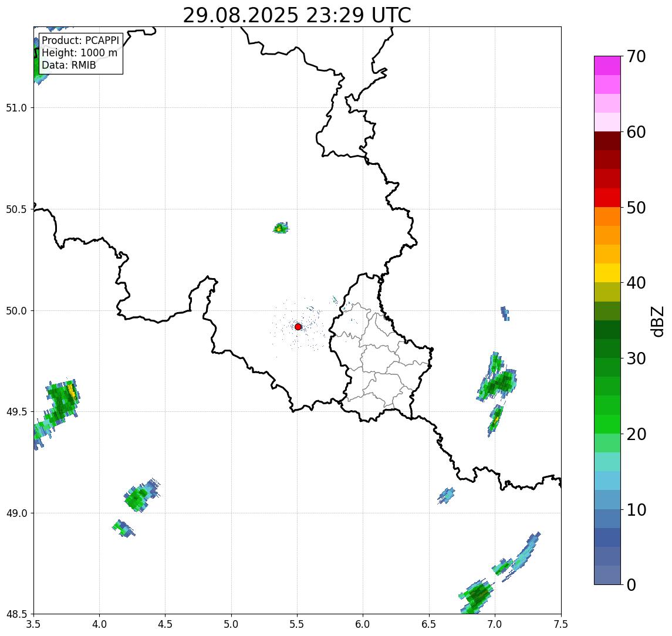Pick the darkest maroon colorbar segment below 60
Viewport: 672px width, 636px height.
click(x=607, y=141)
